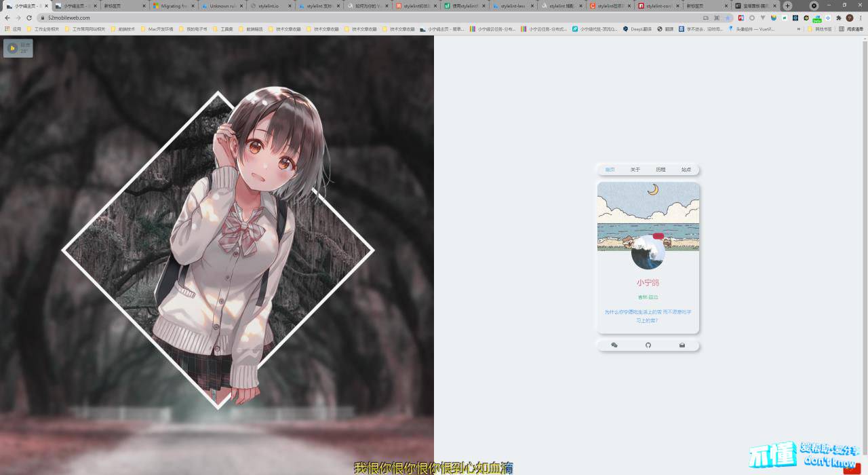This screenshot has height=475, width=868.
Task: Close the stylelint.io tab
Action: [290, 5]
